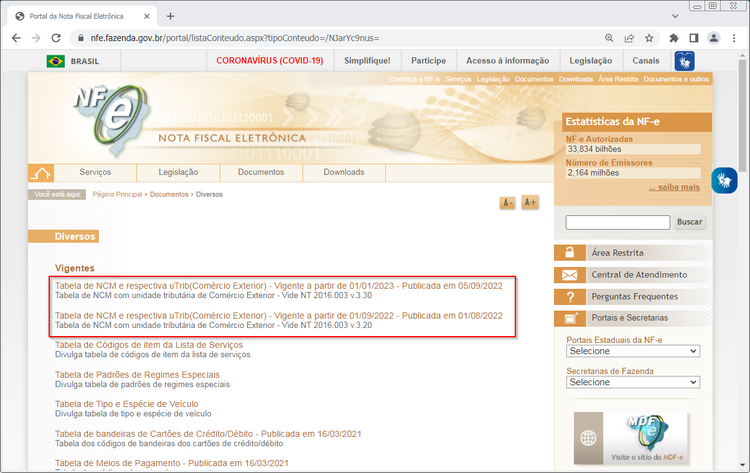This screenshot has height=473, width=750.
Task: Open the Legislação menu in the orange bar
Action: point(178,172)
